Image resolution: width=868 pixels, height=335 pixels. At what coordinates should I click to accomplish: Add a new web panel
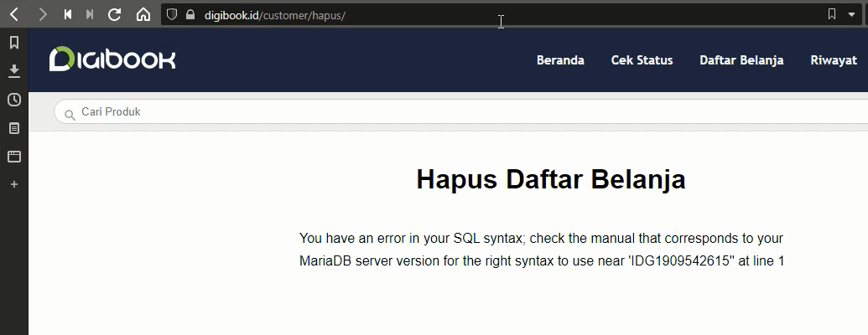click(14, 184)
